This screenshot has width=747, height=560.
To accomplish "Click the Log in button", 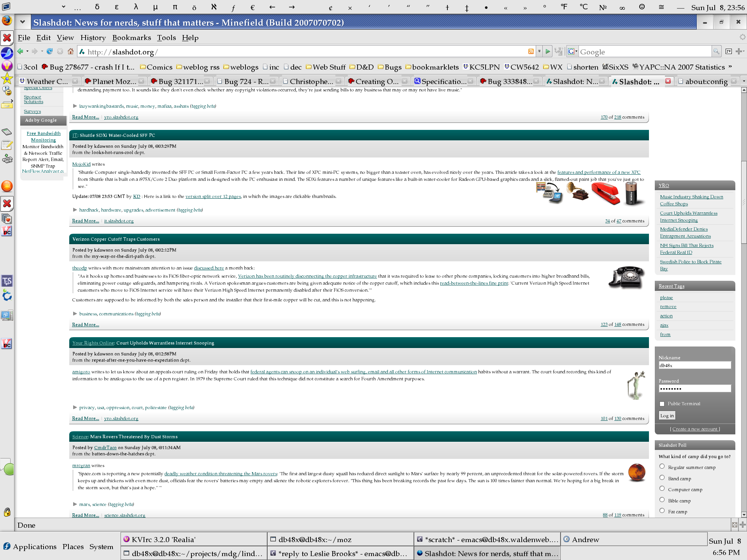I will tap(667, 415).
